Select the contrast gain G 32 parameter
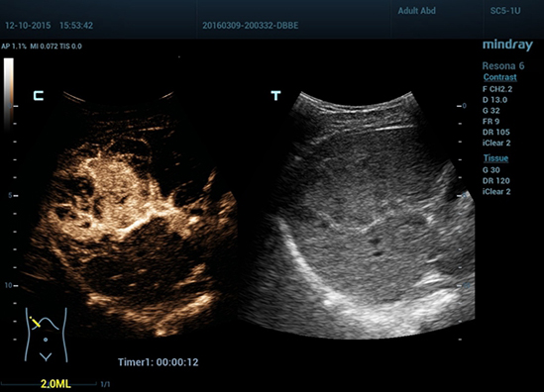 tap(490, 111)
